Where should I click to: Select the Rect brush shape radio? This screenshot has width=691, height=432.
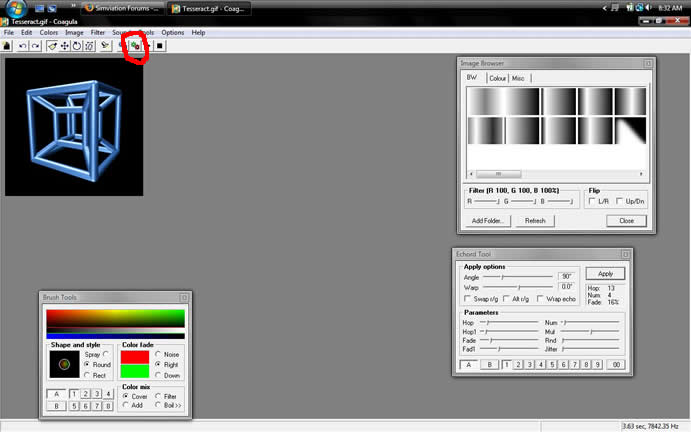(87, 375)
